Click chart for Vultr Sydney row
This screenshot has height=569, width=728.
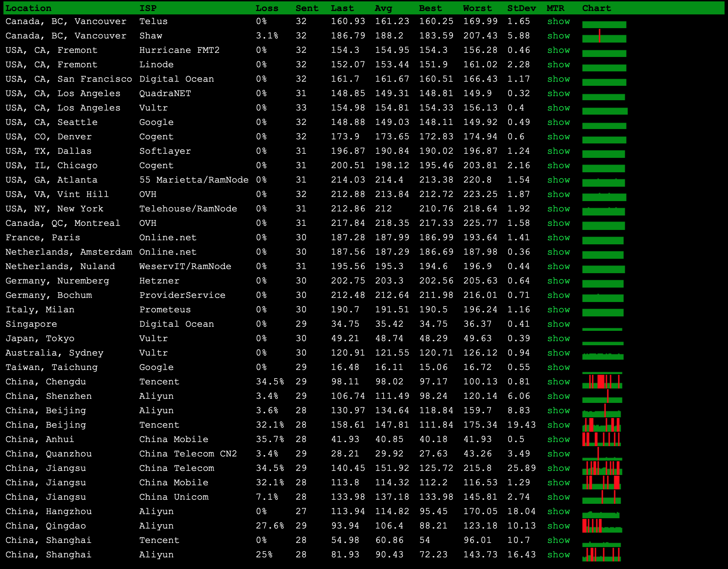[x=603, y=356]
